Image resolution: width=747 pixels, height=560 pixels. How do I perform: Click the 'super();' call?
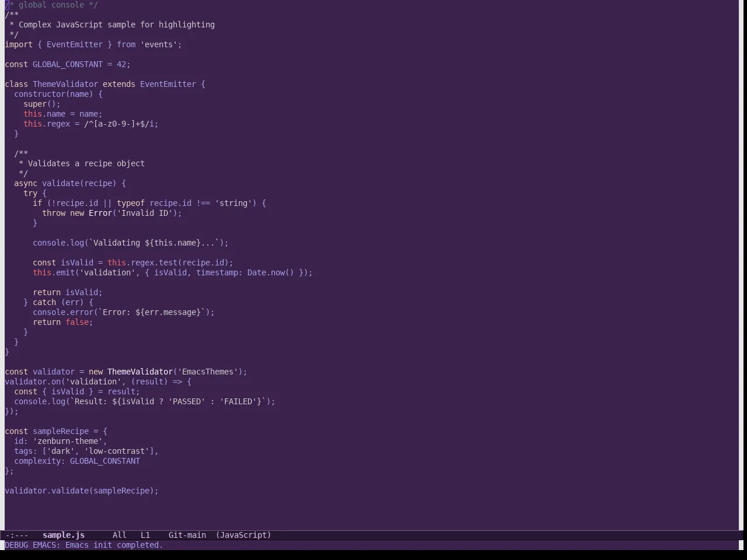tap(42, 104)
